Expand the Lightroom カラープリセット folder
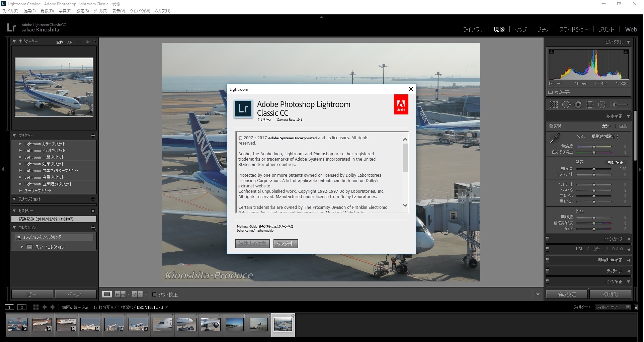The width and height of the screenshot is (644, 342). coord(20,144)
